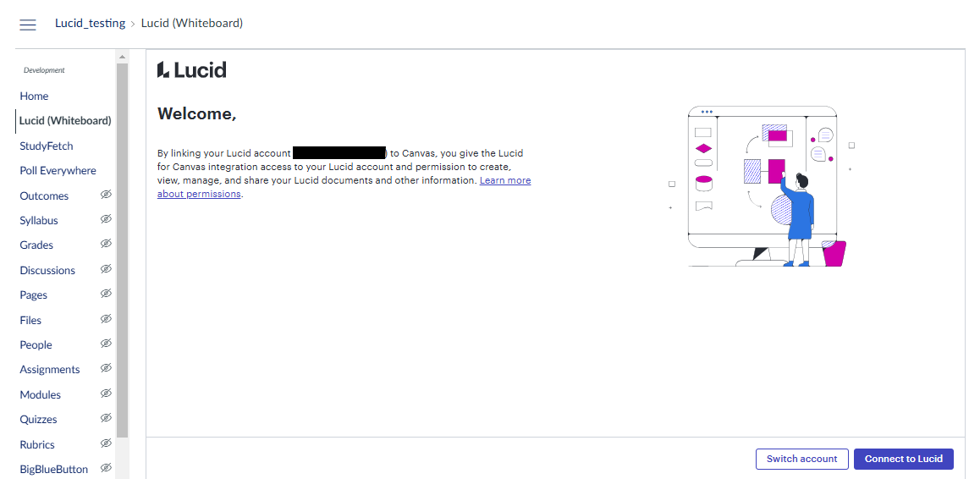Click the hidden-eye icon beside People
This screenshot has height=479, width=980.
107,344
